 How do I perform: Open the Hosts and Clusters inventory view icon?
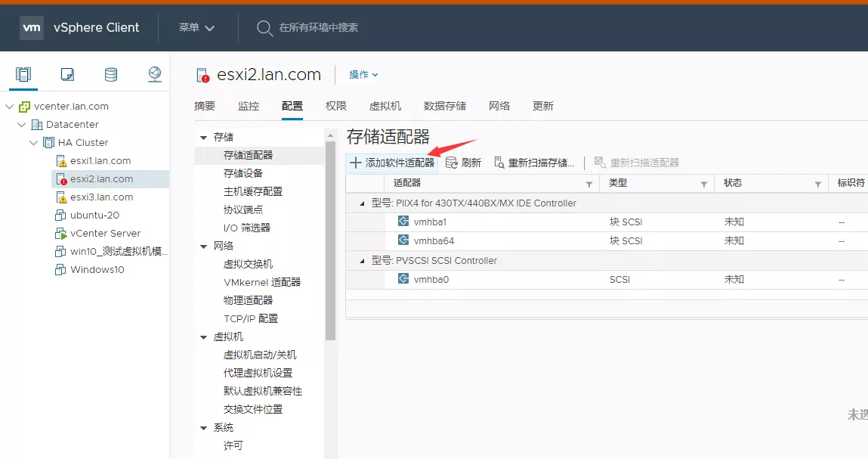click(24, 74)
